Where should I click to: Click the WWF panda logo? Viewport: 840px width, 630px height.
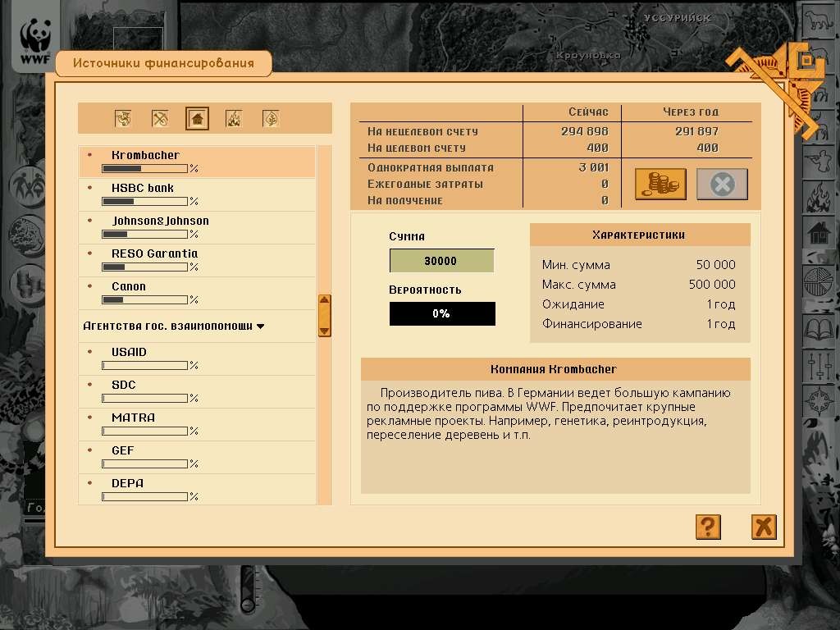click(x=35, y=41)
